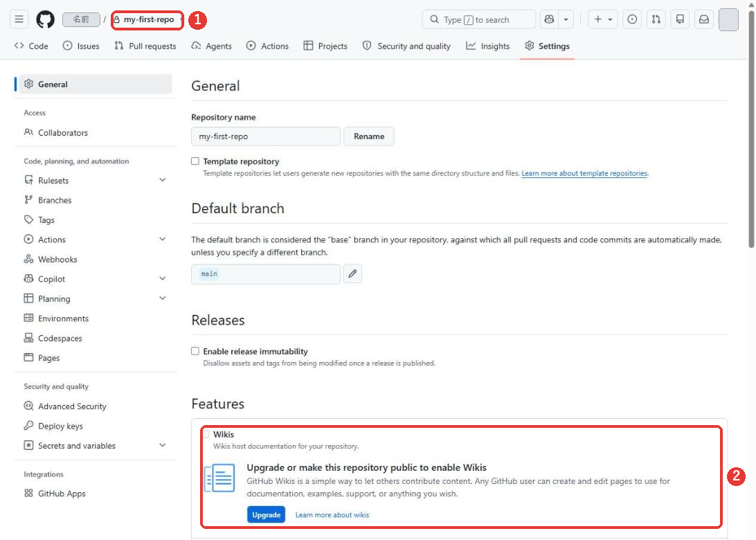
Task: Open repositories icon in top header
Action: coord(680,19)
